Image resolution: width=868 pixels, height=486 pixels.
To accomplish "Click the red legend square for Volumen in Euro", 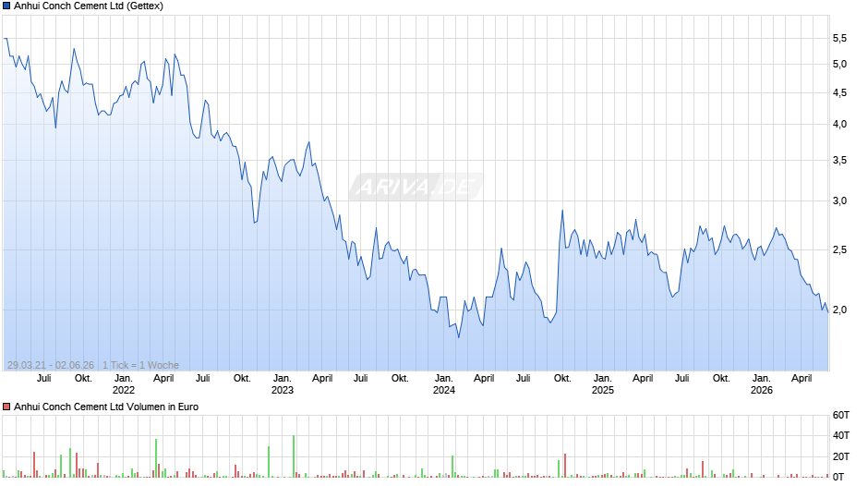I will 6,407.
